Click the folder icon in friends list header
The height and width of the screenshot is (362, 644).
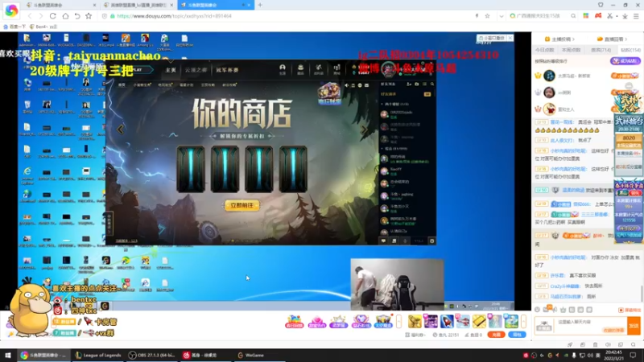coord(417,84)
